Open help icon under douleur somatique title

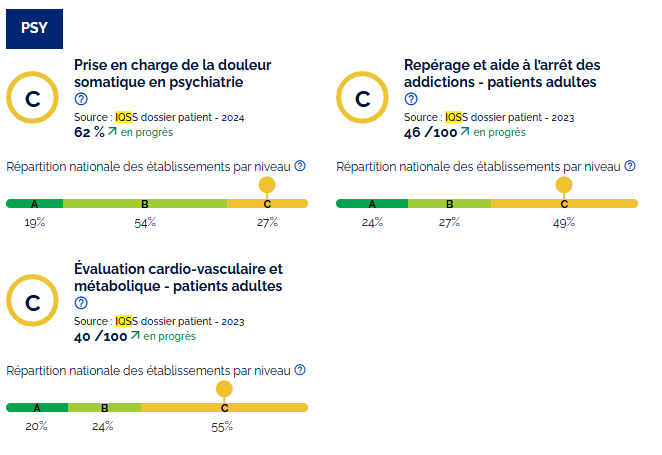81,99
